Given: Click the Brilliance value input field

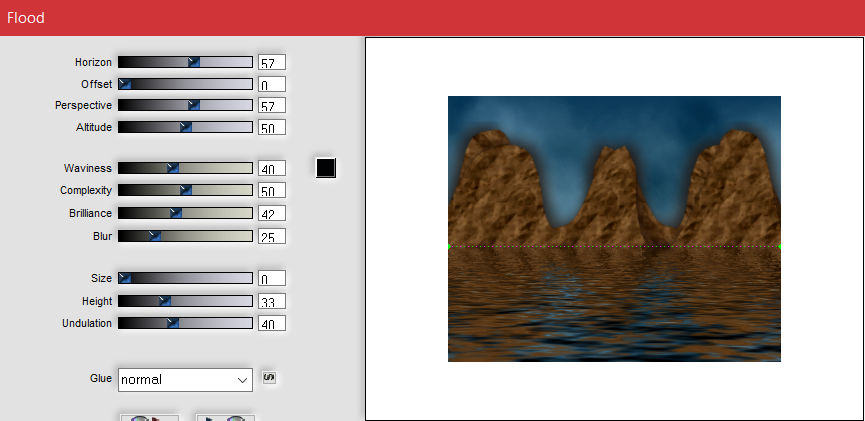Looking at the screenshot, I should (271, 213).
